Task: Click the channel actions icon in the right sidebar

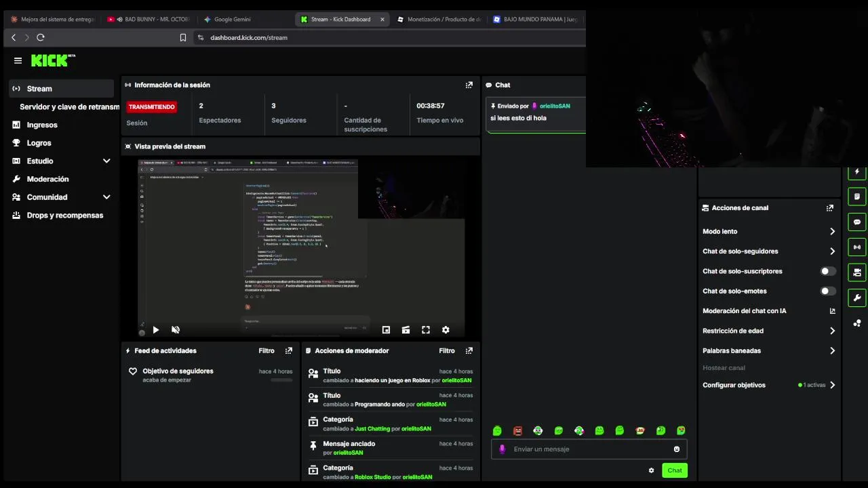Action: (857, 272)
